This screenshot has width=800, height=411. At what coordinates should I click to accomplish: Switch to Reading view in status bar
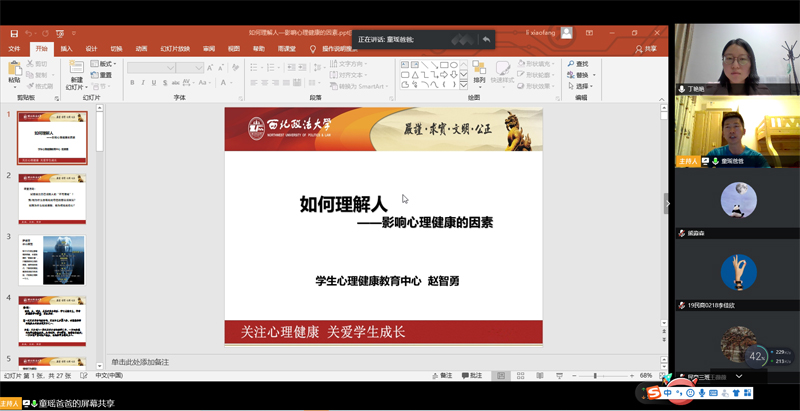541,376
